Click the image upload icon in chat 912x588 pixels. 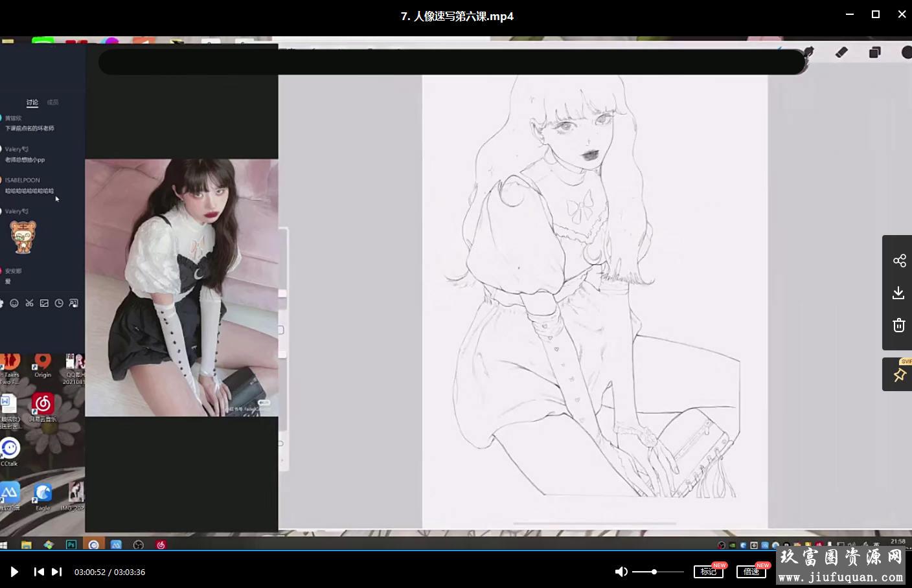coord(44,303)
